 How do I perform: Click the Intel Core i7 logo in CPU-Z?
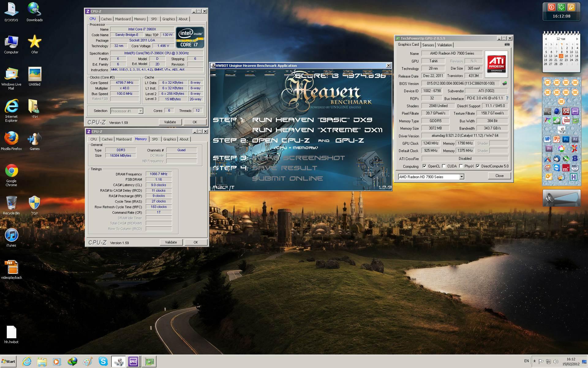point(190,37)
